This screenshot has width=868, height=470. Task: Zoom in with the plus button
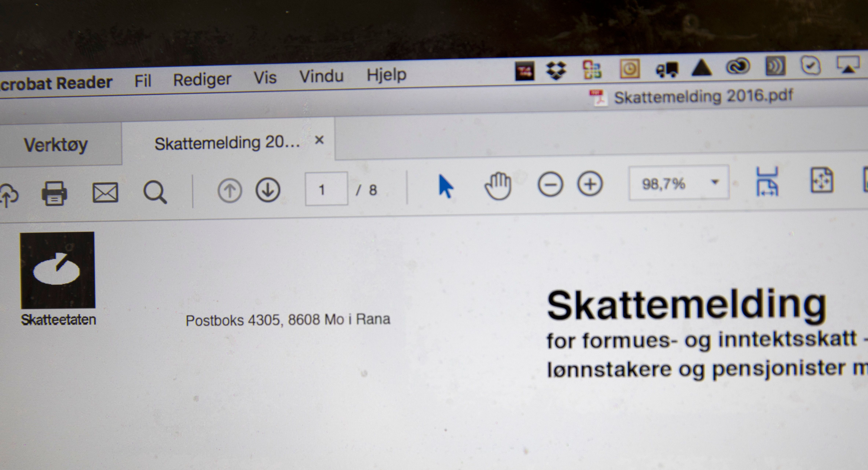tap(590, 184)
